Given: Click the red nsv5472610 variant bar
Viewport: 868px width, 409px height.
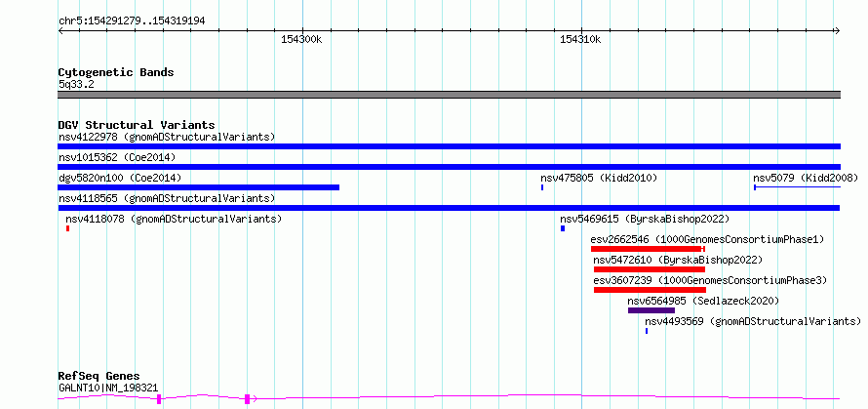Looking at the screenshot, I should tap(650, 269).
